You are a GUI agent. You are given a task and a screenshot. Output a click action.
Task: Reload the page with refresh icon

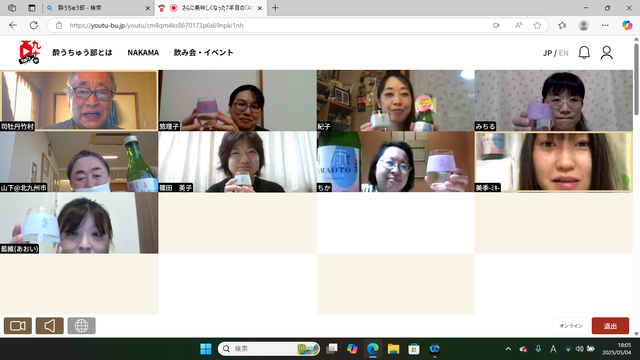coord(33,25)
